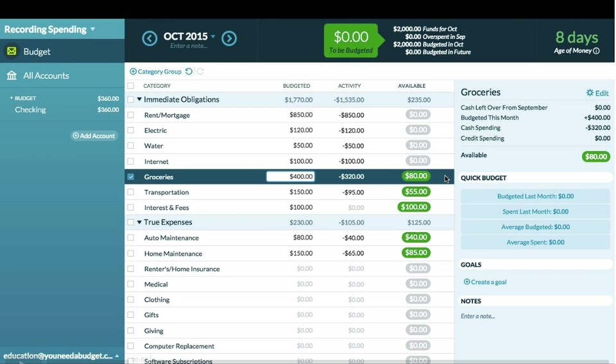This screenshot has height=364, width=616.
Task: Apply Average Budgeted quick budget
Action: [x=535, y=227]
